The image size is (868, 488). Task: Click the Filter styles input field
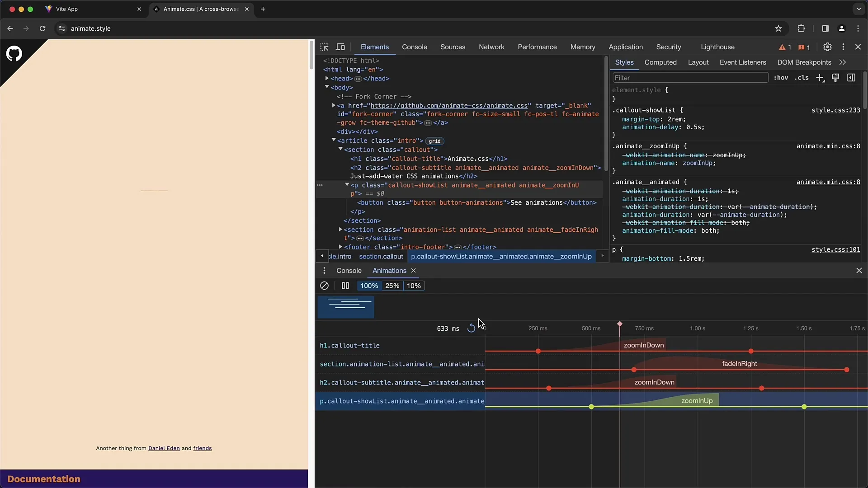pyautogui.click(x=690, y=78)
